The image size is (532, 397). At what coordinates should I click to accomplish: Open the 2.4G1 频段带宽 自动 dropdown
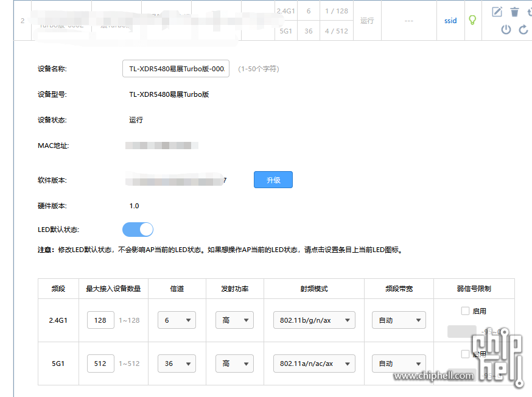click(x=399, y=320)
